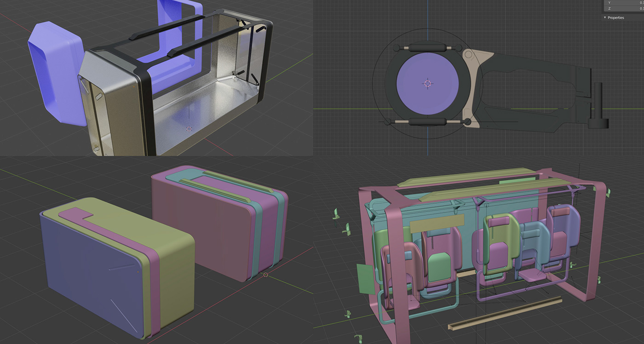Select the green flat panel left of the seats
This screenshot has width=644, height=344.
(366, 279)
